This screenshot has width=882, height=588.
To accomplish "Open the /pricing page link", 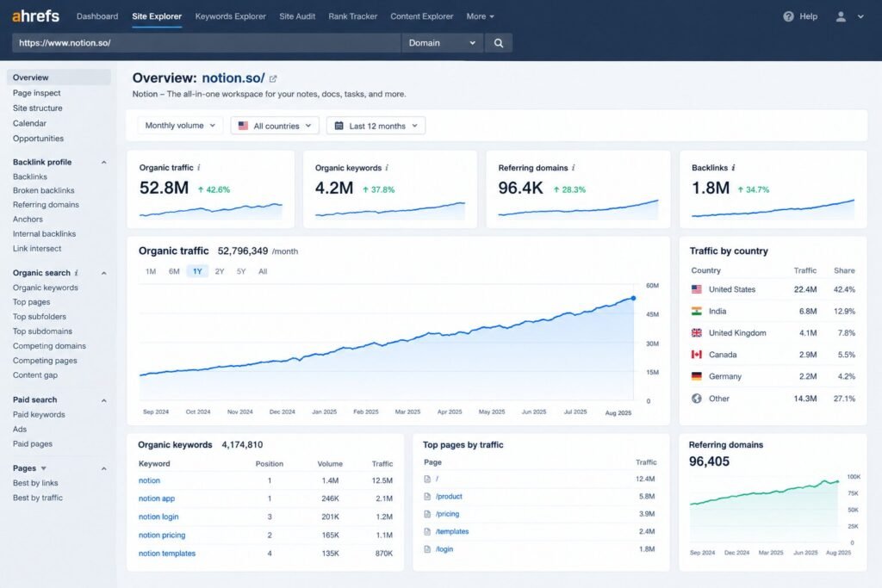I will tap(447, 514).
